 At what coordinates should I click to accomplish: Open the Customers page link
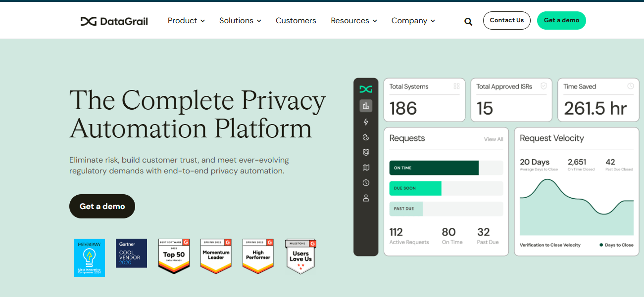(x=296, y=21)
